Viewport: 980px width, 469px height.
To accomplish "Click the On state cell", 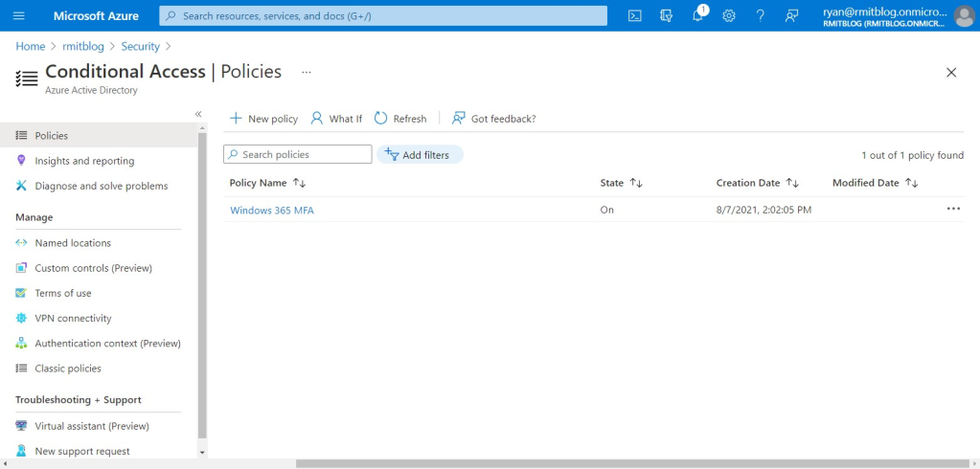I will pos(607,210).
